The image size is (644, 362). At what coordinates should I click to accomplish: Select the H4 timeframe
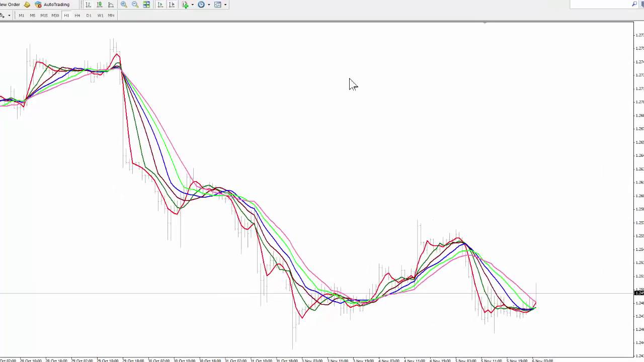tap(77, 16)
